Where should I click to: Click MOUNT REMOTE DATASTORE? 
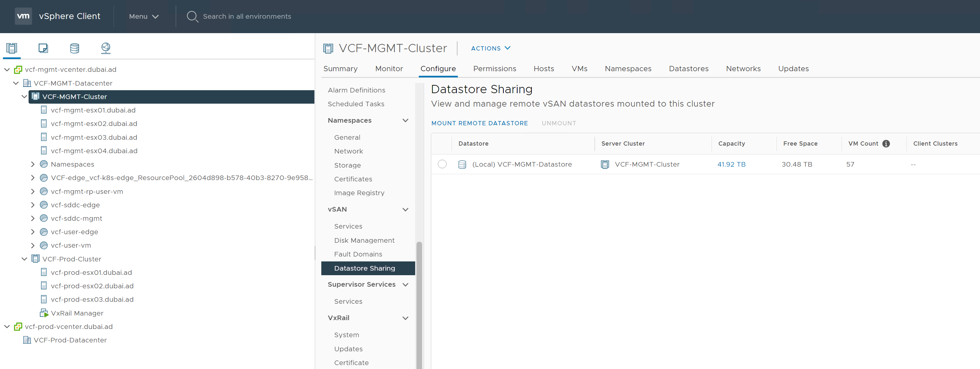(x=479, y=123)
